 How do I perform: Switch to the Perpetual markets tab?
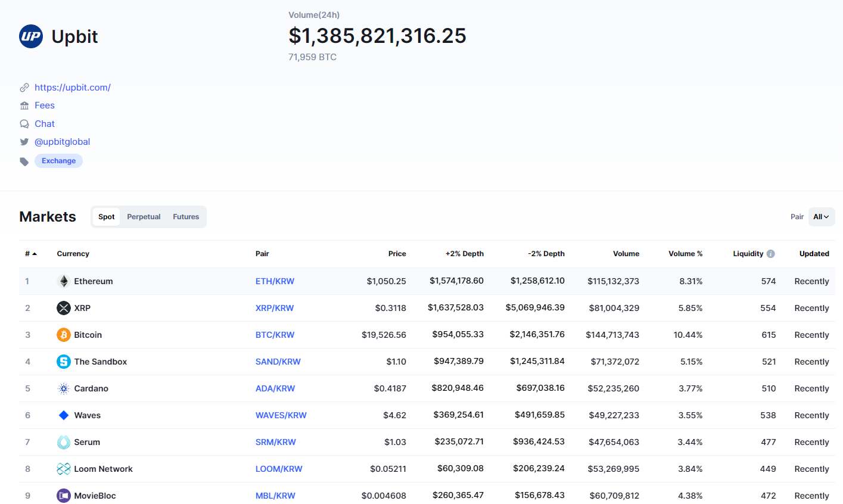coord(144,217)
